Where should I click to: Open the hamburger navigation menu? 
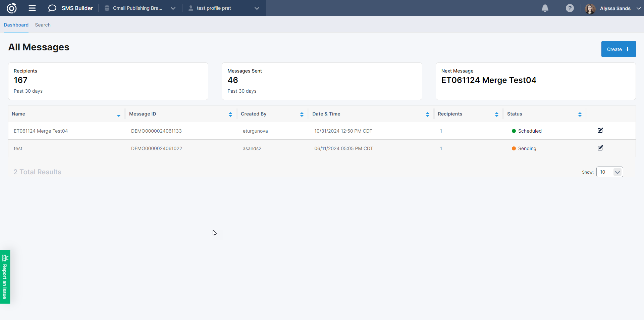tap(32, 8)
